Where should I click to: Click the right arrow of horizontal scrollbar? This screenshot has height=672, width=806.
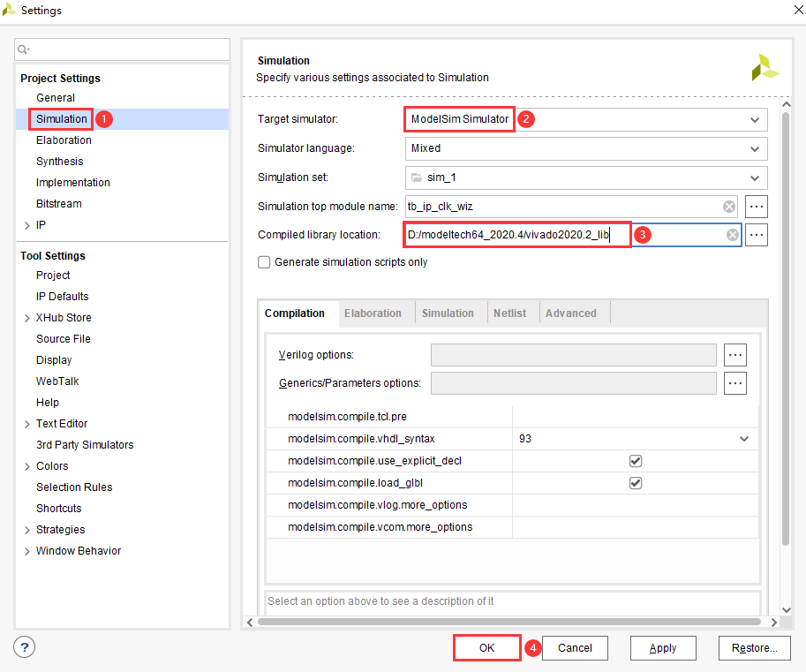click(x=774, y=623)
